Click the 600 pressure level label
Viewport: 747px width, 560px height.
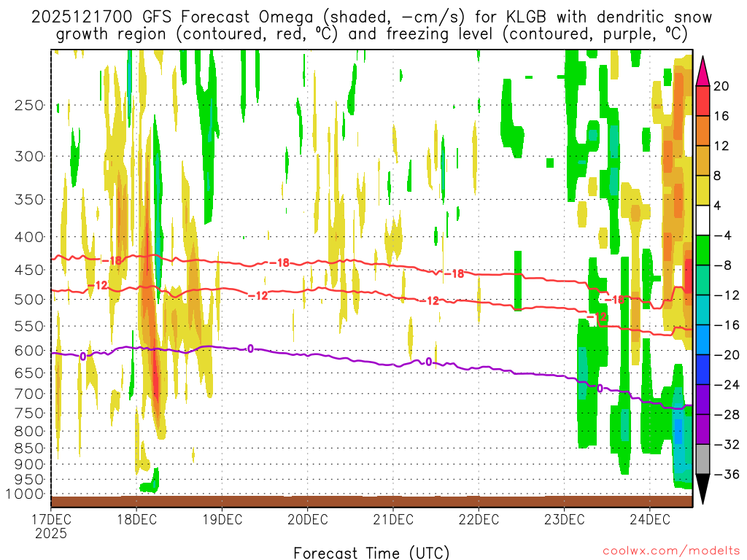point(29,351)
